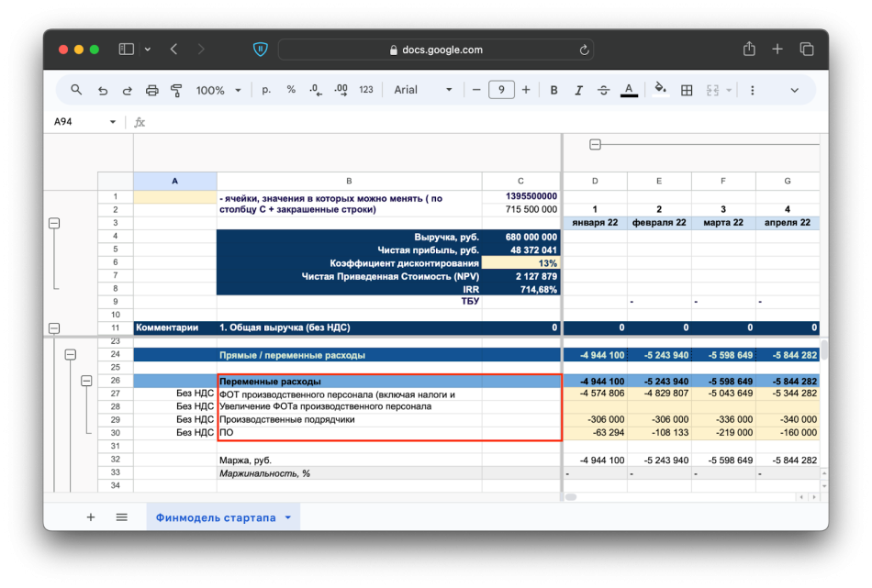Open the Arial font dropdown
Screen dimensions: 872x588
(x=423, y=90)
